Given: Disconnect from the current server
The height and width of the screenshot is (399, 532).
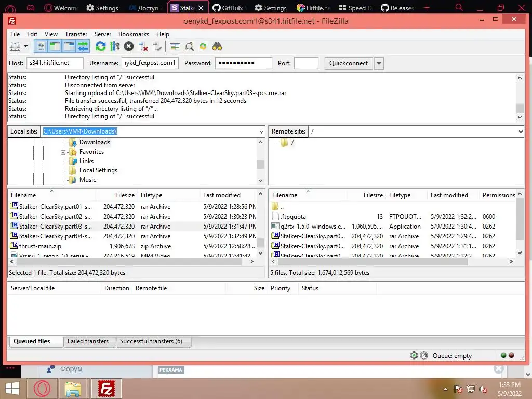Looking at the screenshot, I should (143, 46).
